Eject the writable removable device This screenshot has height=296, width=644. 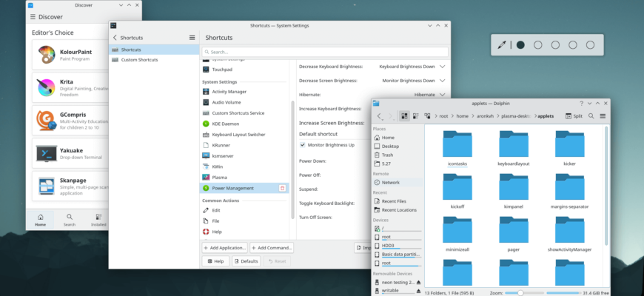tap(418, 291)
